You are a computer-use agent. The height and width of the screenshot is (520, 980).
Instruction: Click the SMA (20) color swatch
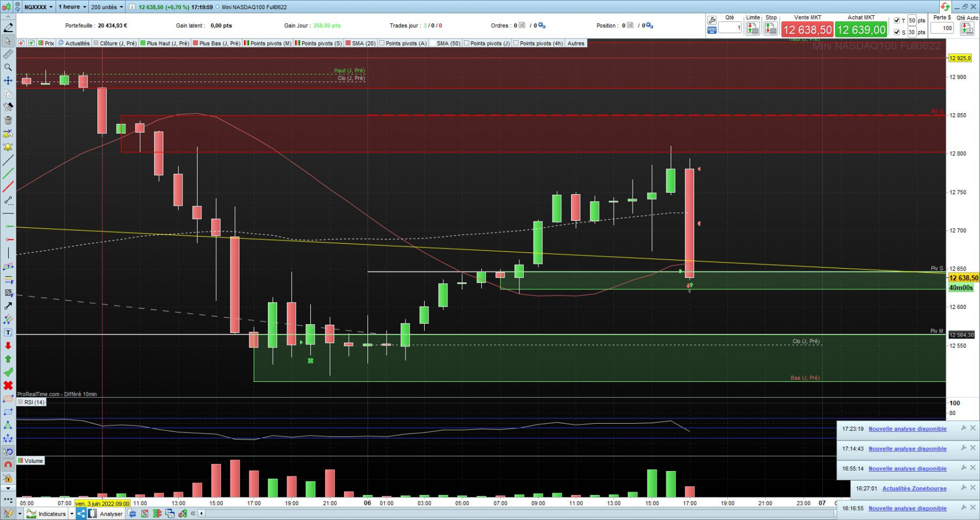348,44
